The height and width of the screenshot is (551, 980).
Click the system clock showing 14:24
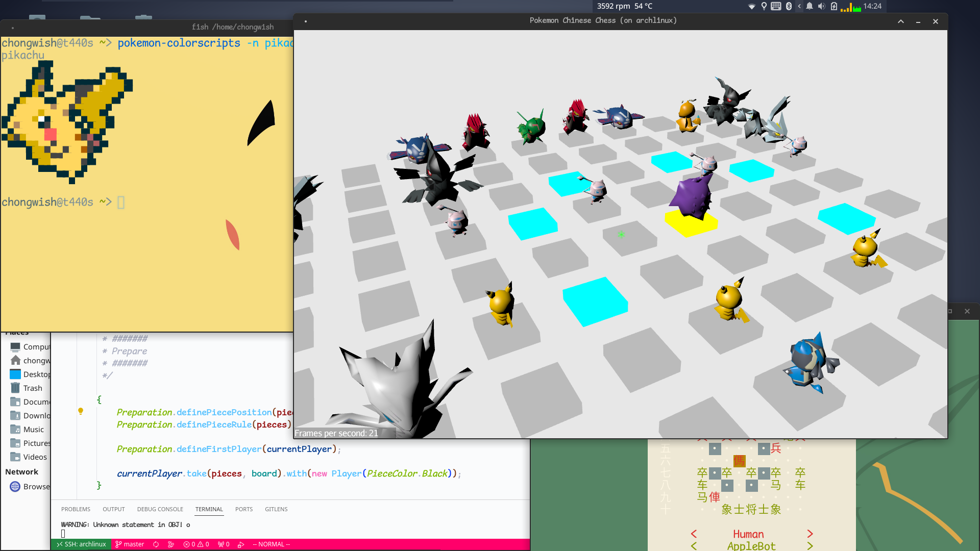click(x=872, y=6)
